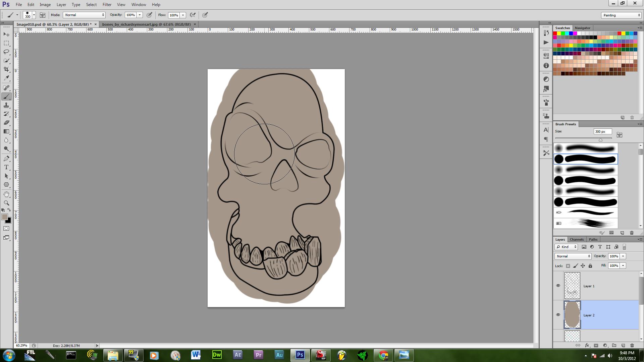Select the Ellipse shape tool

pos(6,185)
